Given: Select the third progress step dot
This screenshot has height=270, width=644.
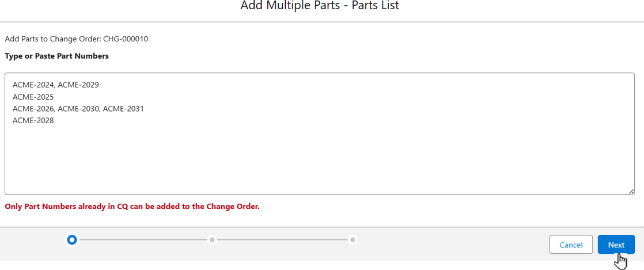Looking at the screenshot, I should [353, 239].
